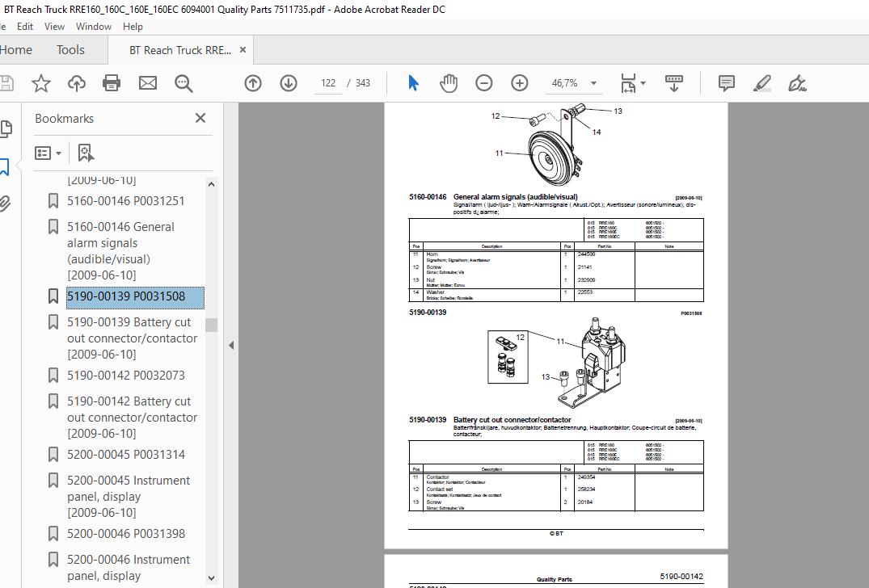
Task: Activate the hand pan tool
Action: pos(449,84)
